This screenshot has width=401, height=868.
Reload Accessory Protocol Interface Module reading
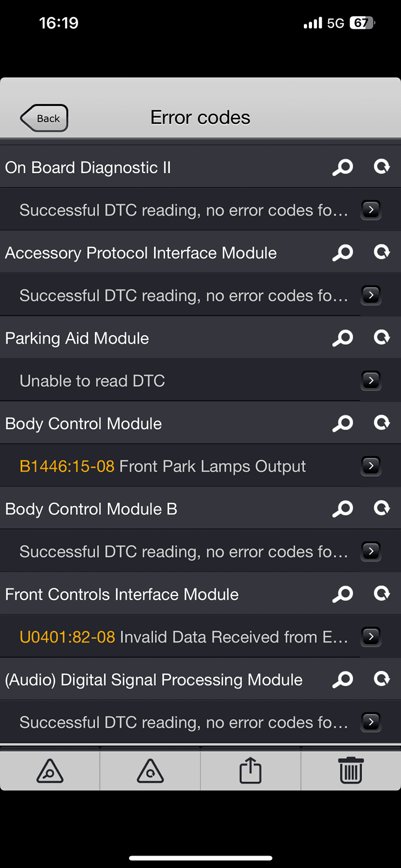click(382, 252)
